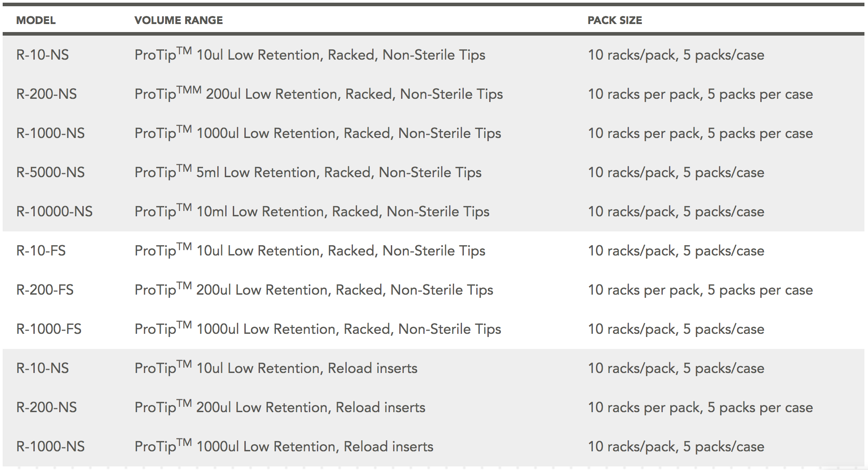
Task: Click the ProTip 10ml Low Retention description
Action: coord(312,212)
